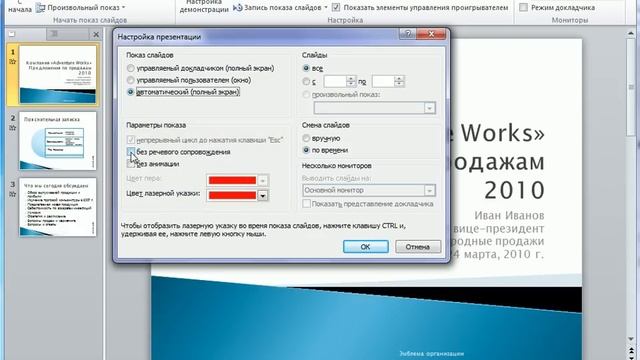Click the 'Настройка демонстрации' ribbon button
This screenshot has height=360, width=640.
pyautogui.click(x=204, y=7)
